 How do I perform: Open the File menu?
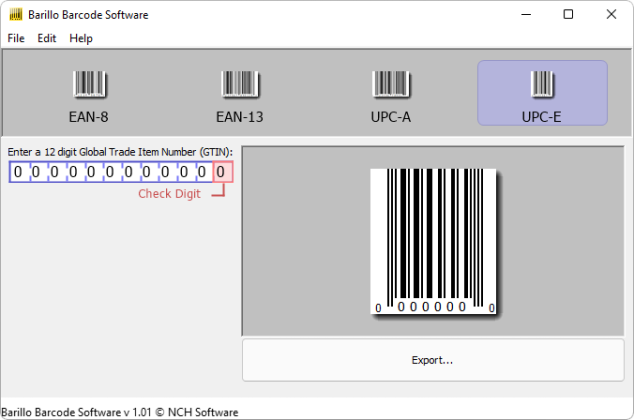click(16, 38)
